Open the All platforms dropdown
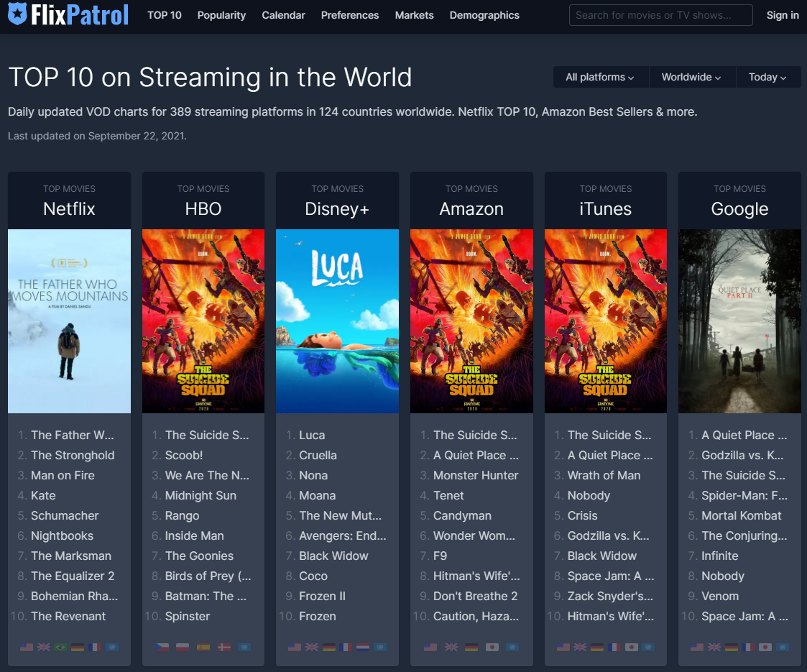807x672 pixels. 601,77
